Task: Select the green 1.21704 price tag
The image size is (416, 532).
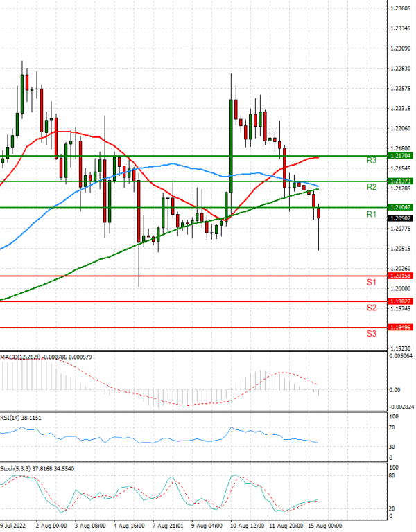Action: 400,156
